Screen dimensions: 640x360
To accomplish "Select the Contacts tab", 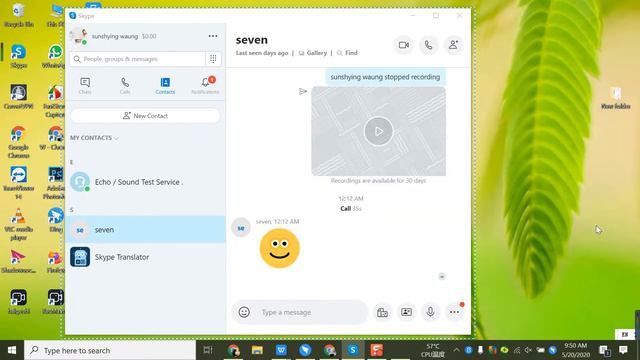I will [165, 86].
